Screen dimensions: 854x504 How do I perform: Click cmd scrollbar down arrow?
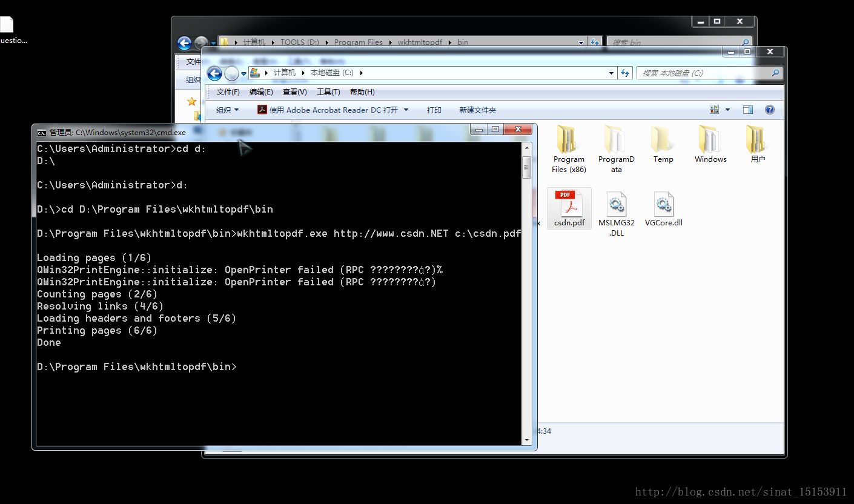(527, 440)
